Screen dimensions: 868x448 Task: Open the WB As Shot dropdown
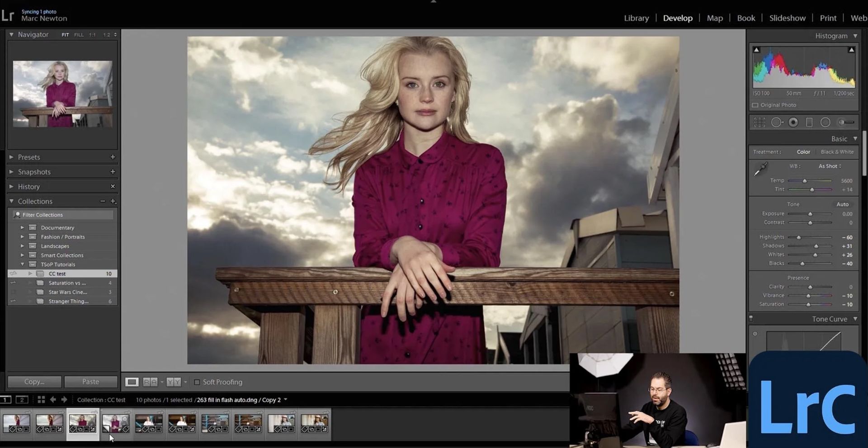[x=830, y=166]
